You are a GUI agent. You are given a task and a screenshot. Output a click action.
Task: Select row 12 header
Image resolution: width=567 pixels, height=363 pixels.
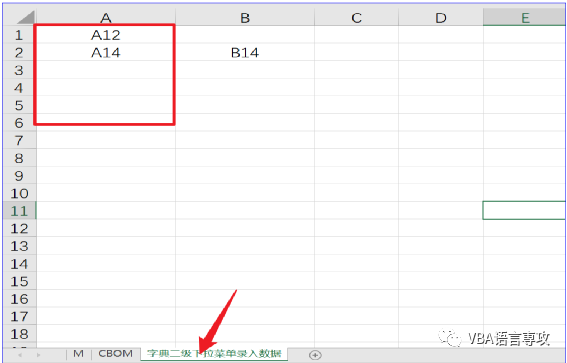coord(19,229)
